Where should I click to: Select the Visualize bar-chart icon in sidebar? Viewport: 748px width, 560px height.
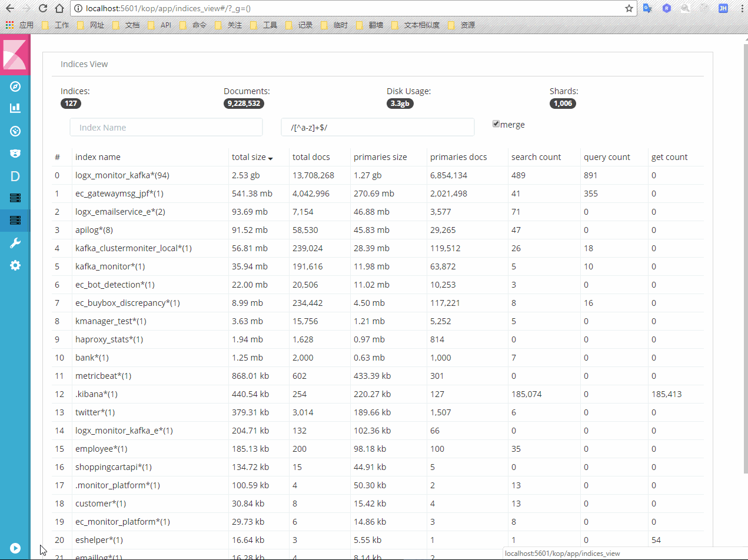15,108
